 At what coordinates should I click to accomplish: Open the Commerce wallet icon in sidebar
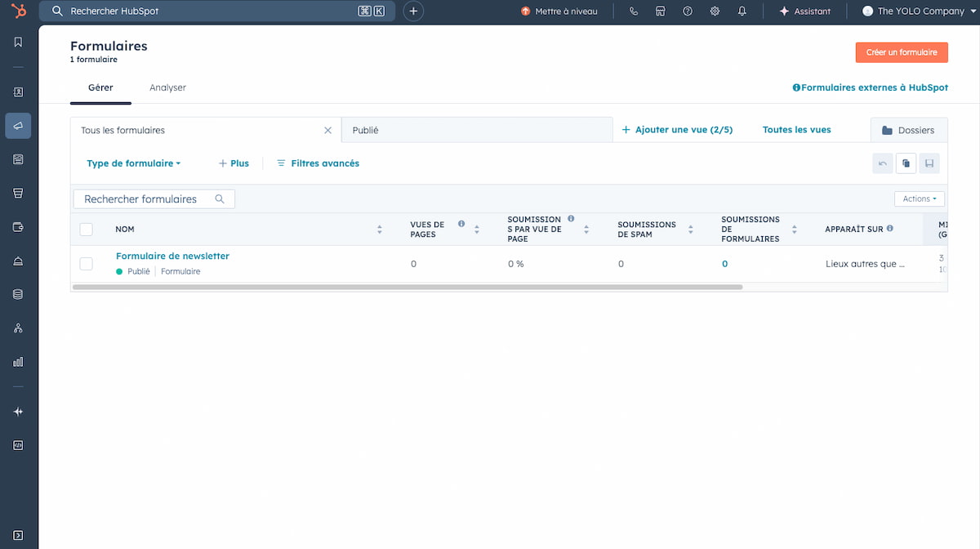point(18,227)
